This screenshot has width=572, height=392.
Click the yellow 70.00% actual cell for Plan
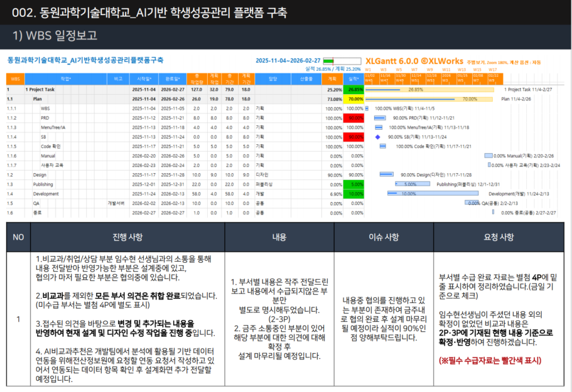[354, 99]
